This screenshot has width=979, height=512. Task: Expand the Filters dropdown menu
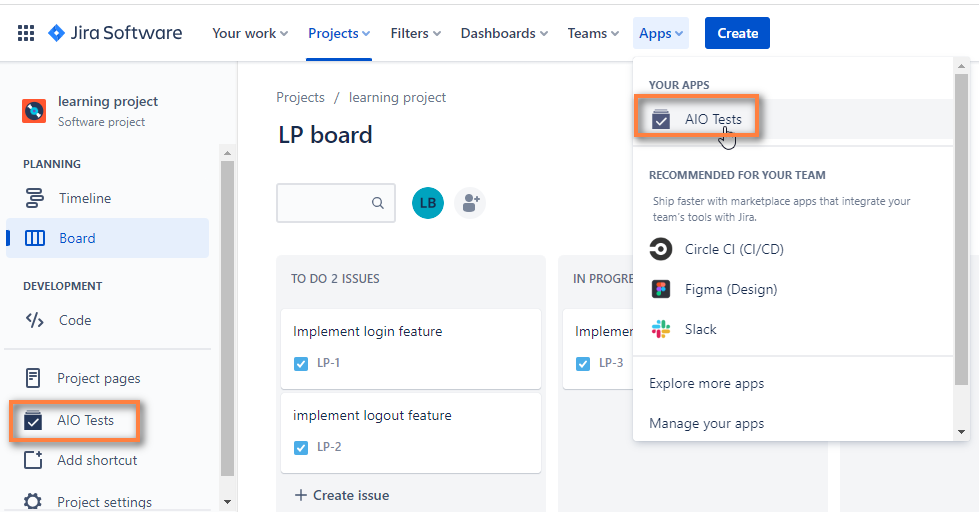point(416,33)
